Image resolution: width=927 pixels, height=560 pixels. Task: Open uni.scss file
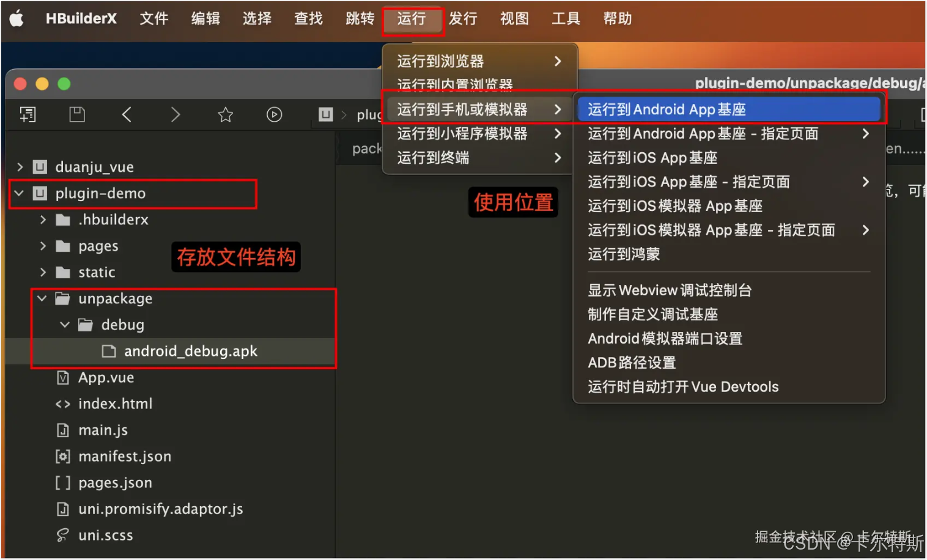[170, 535]
